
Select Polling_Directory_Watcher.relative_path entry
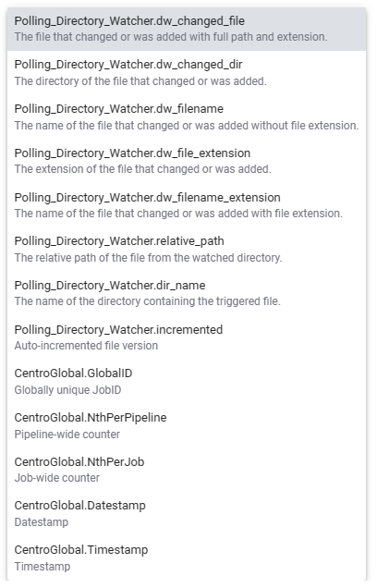click(x=187, y=250)
